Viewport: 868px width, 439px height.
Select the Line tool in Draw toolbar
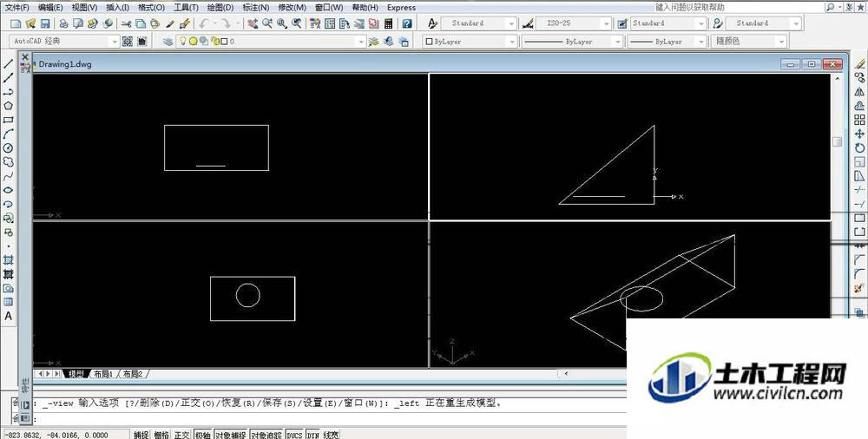[9, 64]
